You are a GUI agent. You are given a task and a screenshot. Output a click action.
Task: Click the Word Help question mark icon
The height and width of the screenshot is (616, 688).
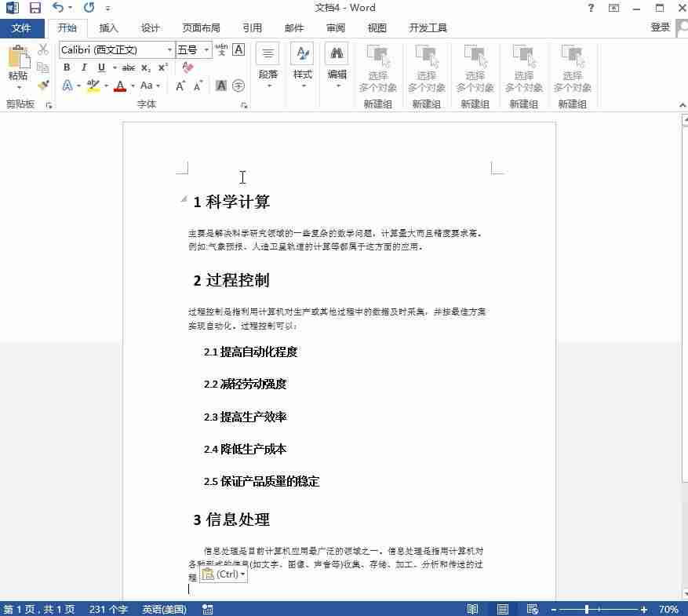pyautogui.click(x=591, y=8)
